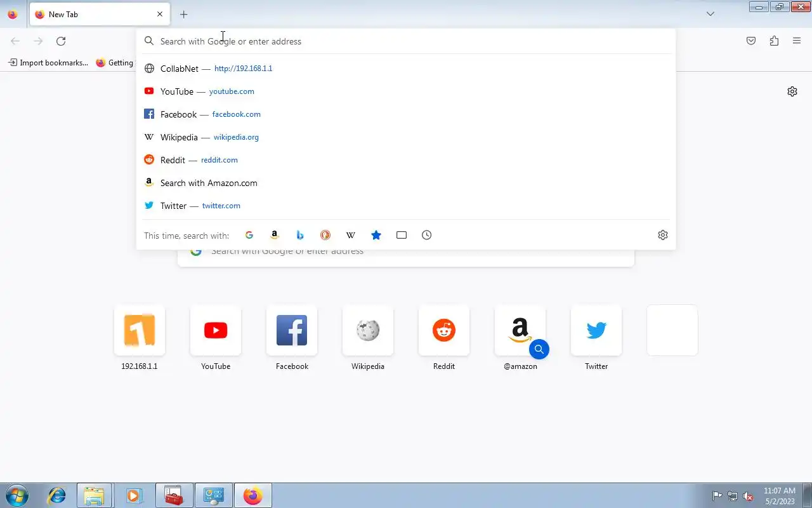Search this time with Wikipedia icon
This screenshot has width=812, height=508.
click(351, 235)
